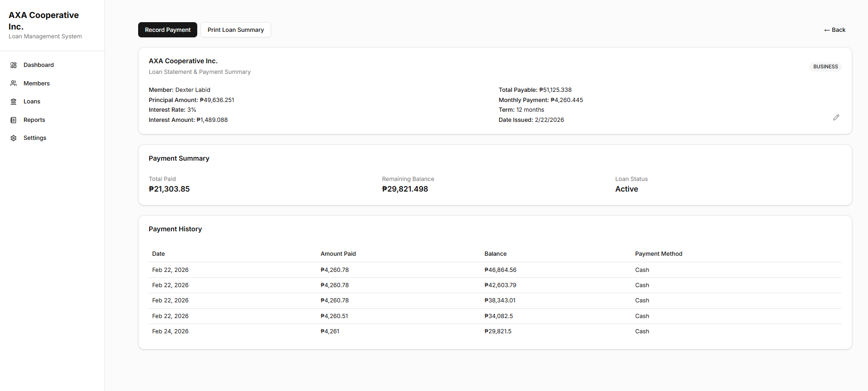
Task: Click Print Loan Summary button
Action: (x=236, y=30)
